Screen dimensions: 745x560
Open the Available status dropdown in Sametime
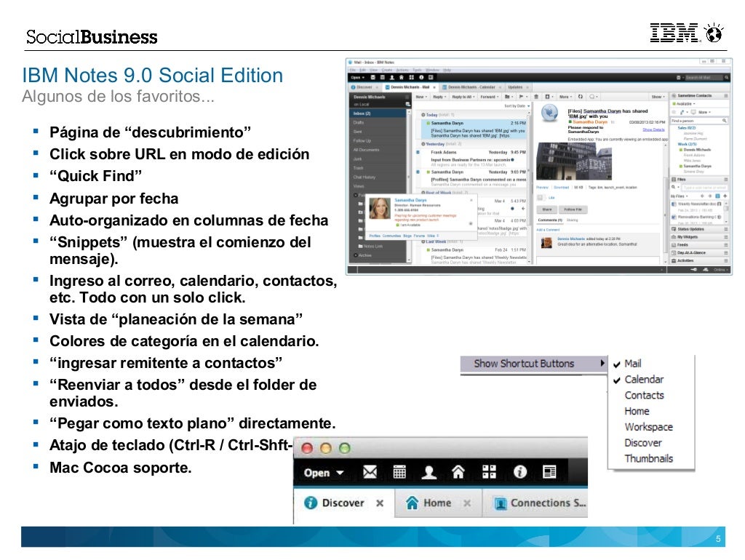point(684,103)
